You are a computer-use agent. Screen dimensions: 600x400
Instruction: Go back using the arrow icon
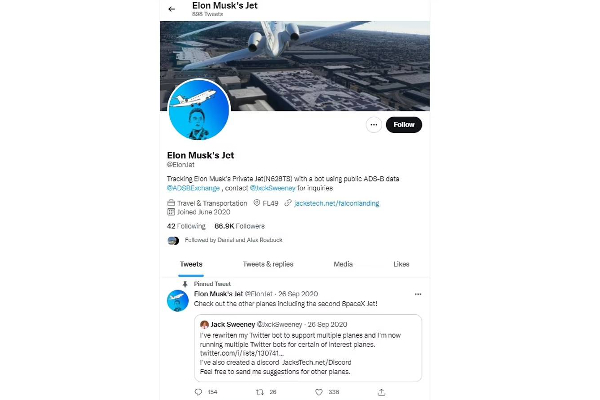coord(172,9)
